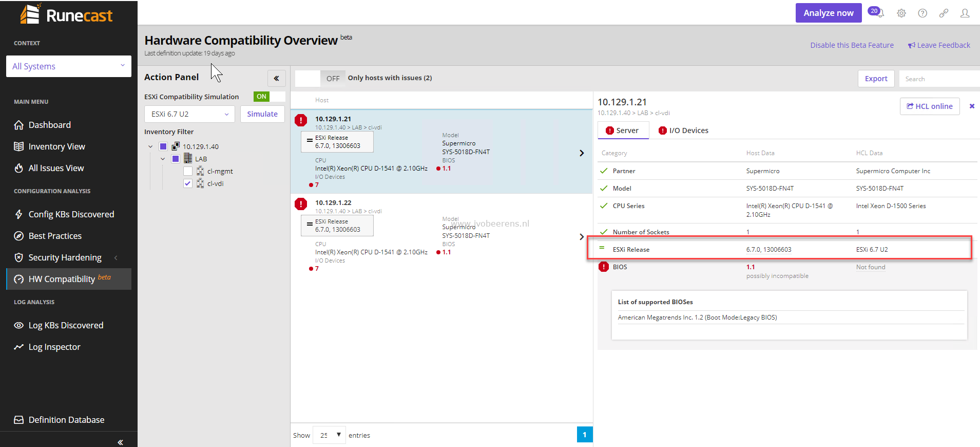Click the LAB datacenter icon
This screenshot has height=447, width=980.
tap(188, 158)
